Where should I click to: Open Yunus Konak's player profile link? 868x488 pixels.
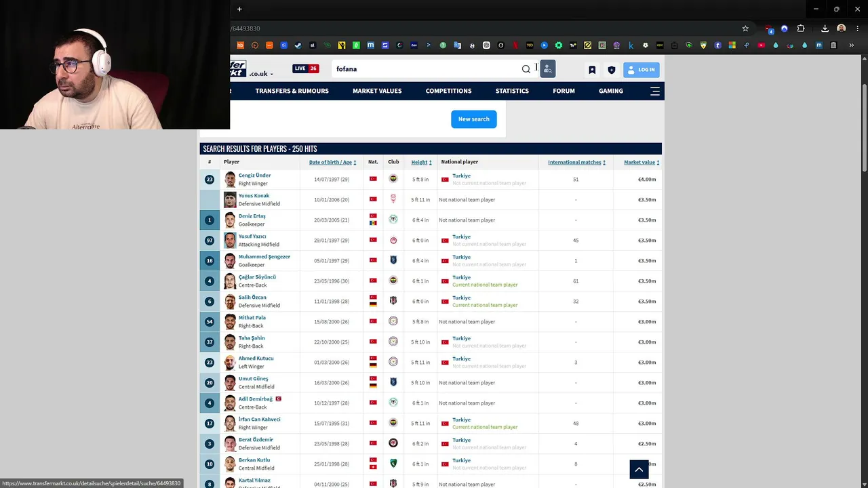(254, 196)
